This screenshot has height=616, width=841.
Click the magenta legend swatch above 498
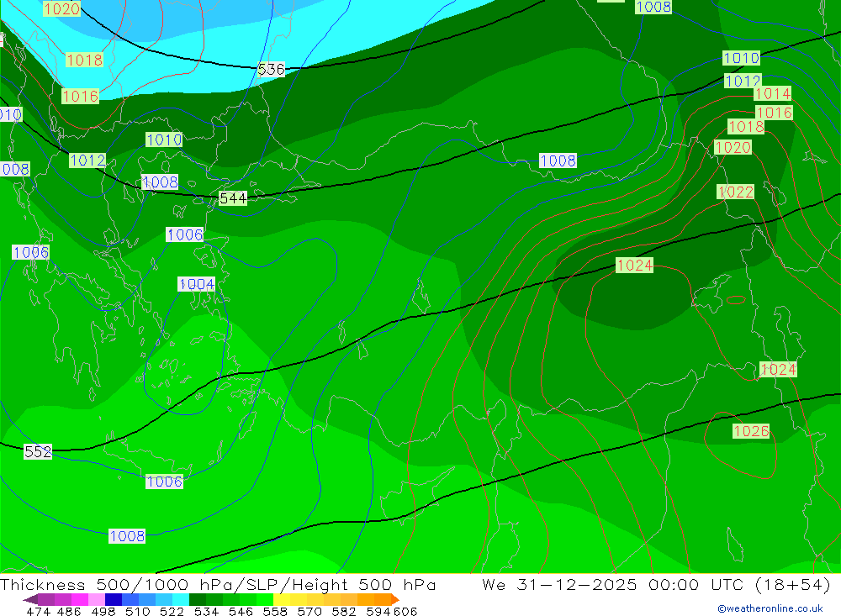(79, 599)
